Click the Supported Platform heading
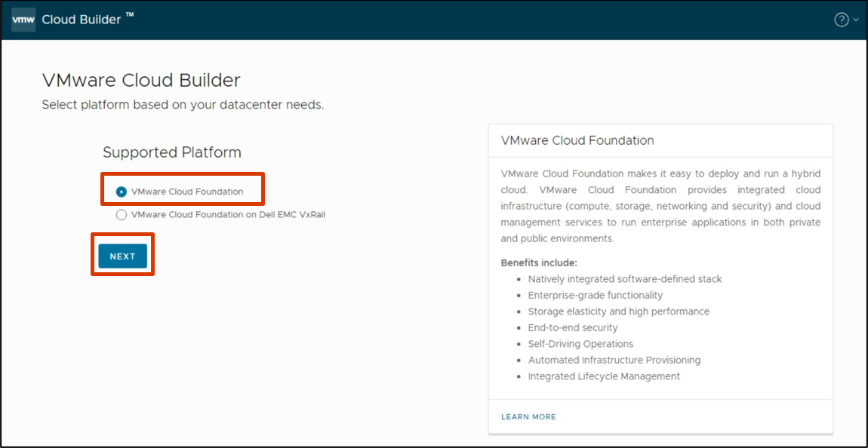Image resolution: width=868 pixels, height=448 pixels. click(172, 152)
